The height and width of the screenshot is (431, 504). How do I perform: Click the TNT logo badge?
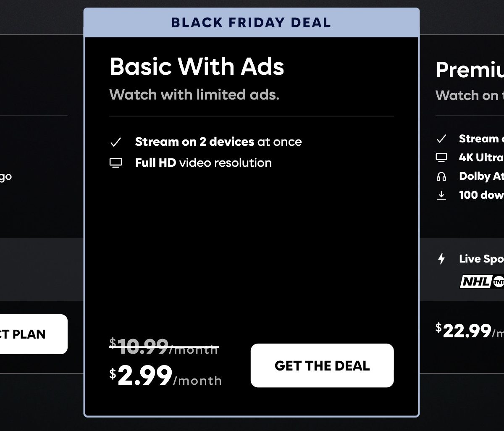pos(499,281)
